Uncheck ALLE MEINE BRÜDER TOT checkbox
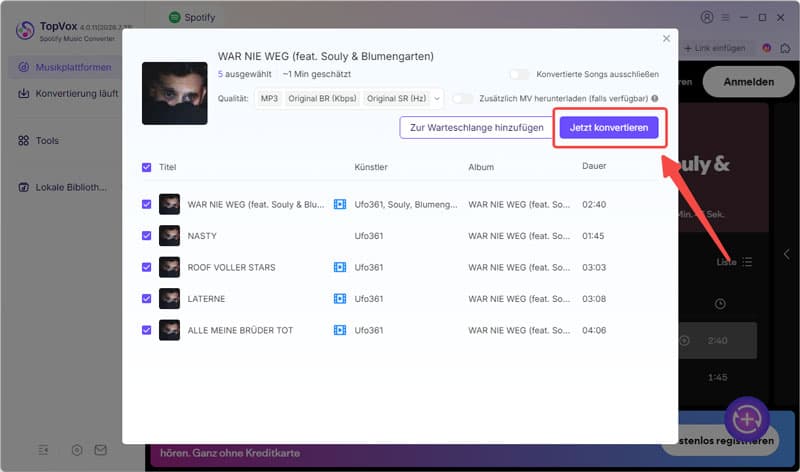 [146, 330]
